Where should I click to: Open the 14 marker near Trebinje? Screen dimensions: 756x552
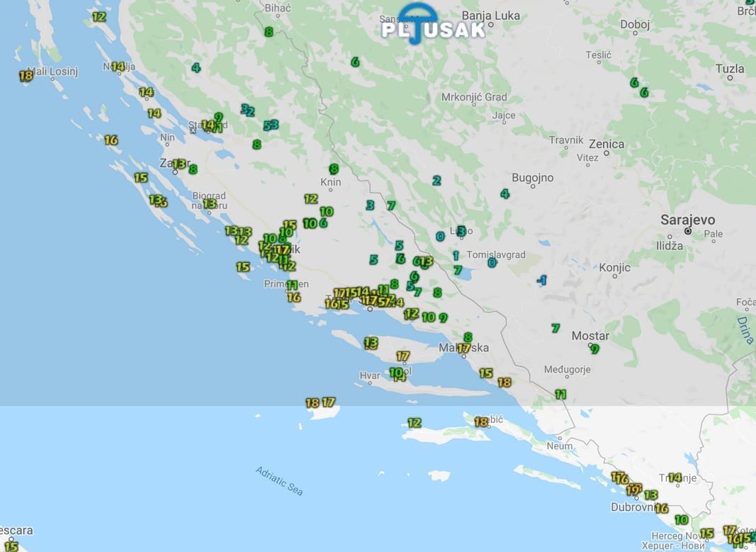click(x=675, y=478)
